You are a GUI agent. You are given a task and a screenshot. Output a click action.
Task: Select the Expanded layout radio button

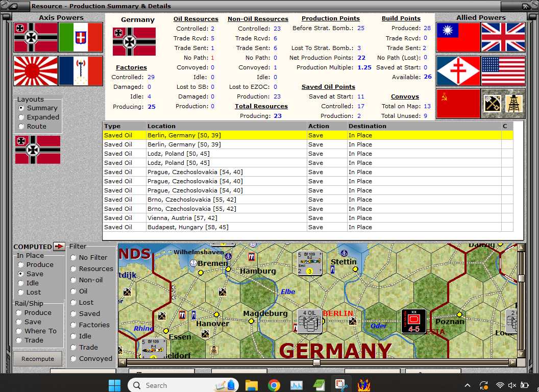(x=21, y=117)
